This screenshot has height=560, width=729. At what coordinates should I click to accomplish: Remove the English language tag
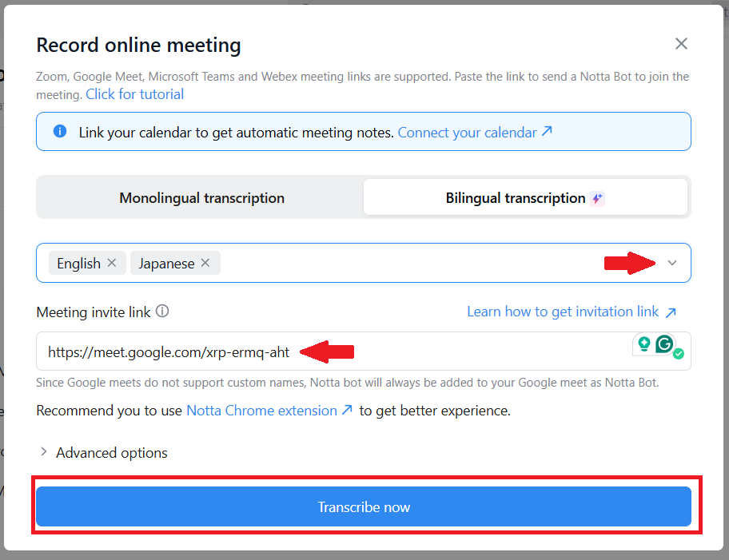[112, 263]
